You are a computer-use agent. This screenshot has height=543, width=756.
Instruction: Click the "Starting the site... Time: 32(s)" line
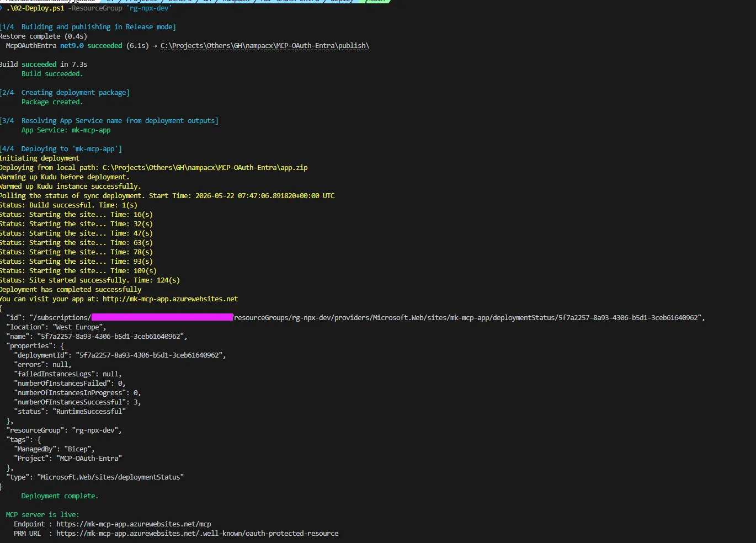click(x=76, y=224)
